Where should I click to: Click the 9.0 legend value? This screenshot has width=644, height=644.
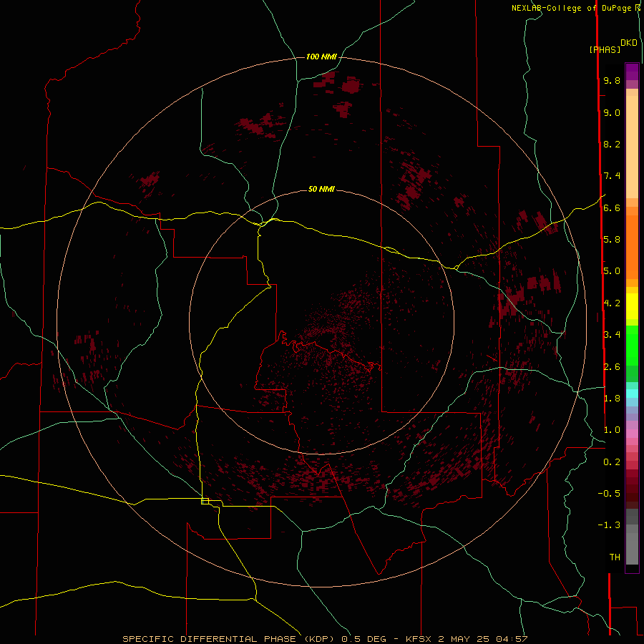pos(612,112)
